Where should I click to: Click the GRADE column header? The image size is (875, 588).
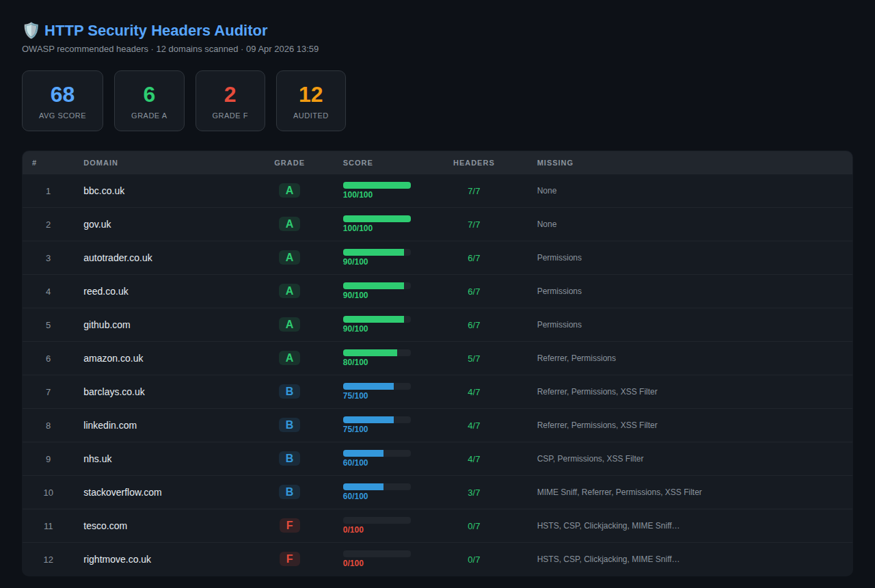pyautogui.click(x=289, y=163)
